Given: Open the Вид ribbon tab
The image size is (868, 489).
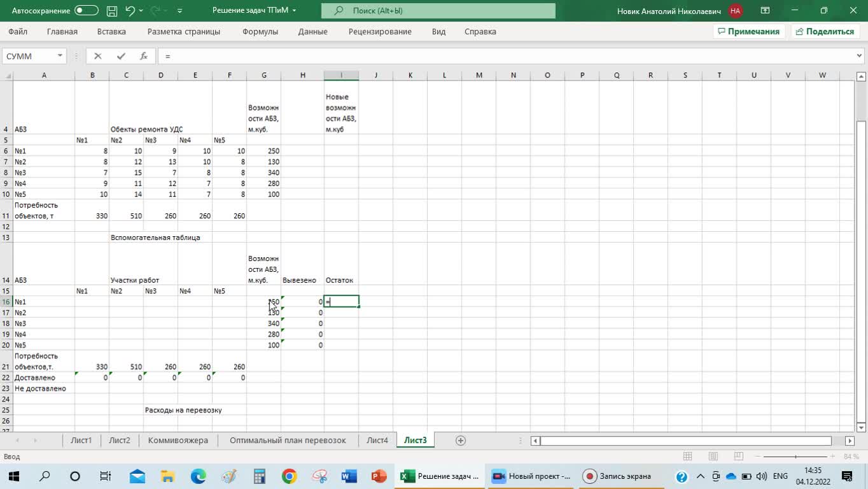Looking at the screenshot, I should 438,31.
